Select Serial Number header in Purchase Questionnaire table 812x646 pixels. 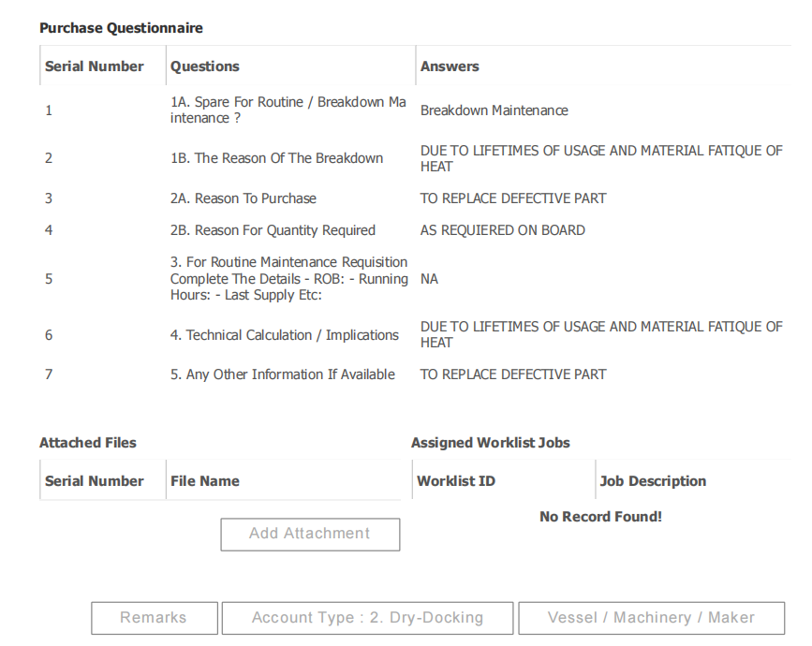(95, 66)
